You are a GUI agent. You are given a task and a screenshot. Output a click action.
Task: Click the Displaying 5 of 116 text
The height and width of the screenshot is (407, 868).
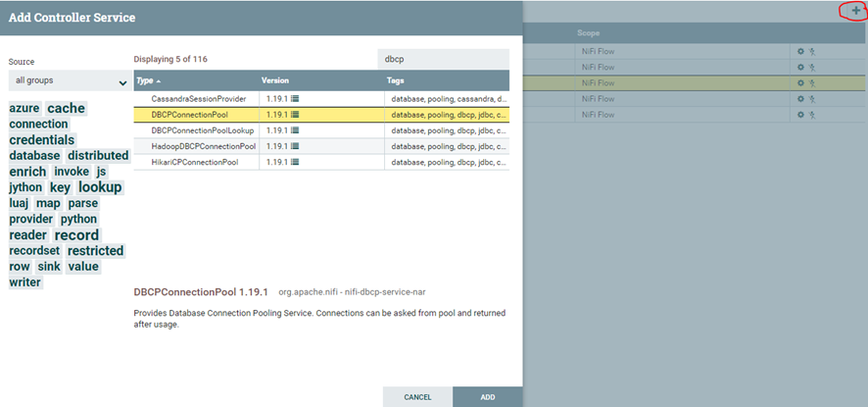point(170,59)
